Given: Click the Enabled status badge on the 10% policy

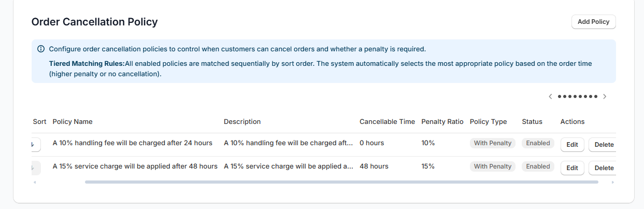Looking at the screenshot, I should pyautogui.click(x=538, y=143).
